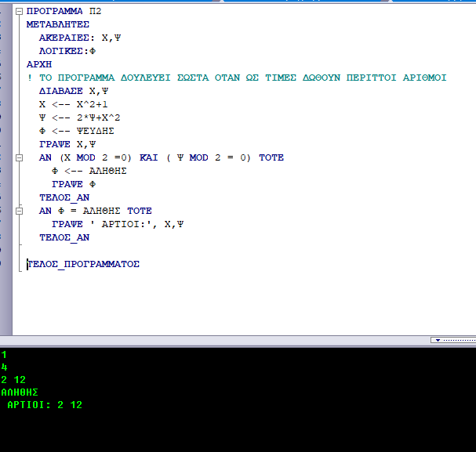This screenshot has width=476, height=452.
Task: Click the ΑΛΗΘΗΣ line in the output console
Action: pos(20,392)
